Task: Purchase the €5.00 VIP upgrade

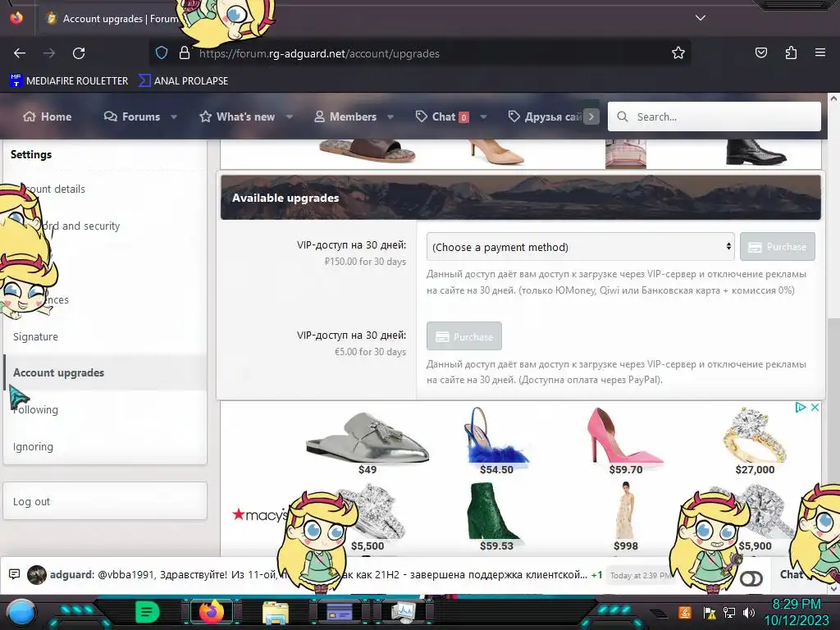Action: (464, 336)
